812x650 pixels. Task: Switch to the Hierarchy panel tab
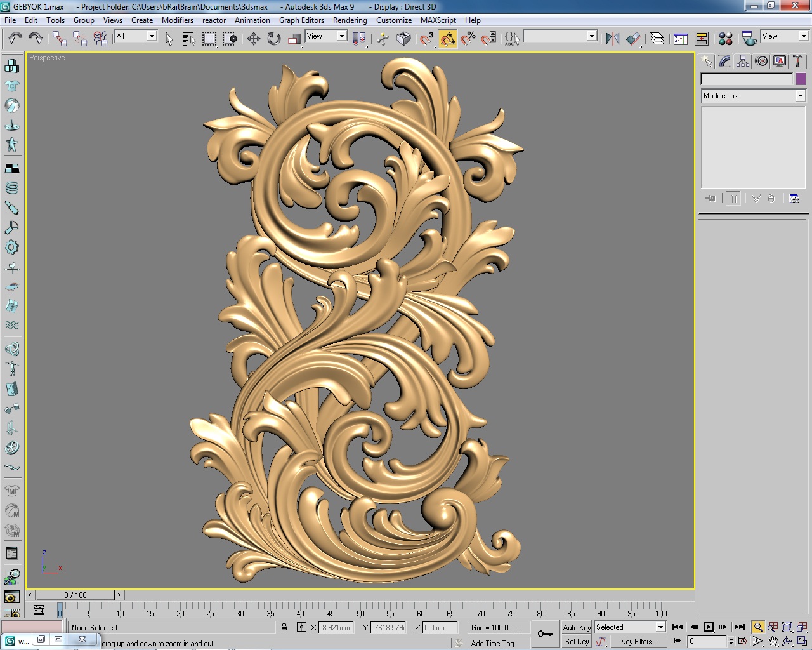743,61
